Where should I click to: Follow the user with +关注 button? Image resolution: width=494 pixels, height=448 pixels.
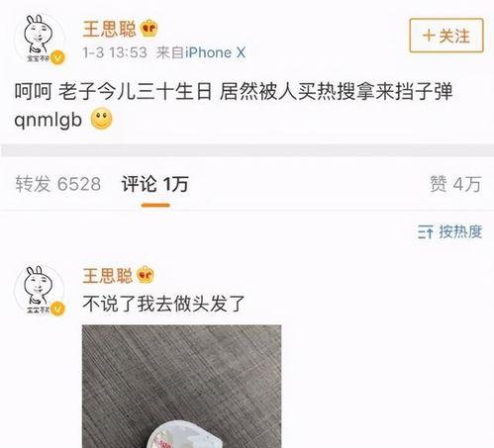tap(446, 36)
